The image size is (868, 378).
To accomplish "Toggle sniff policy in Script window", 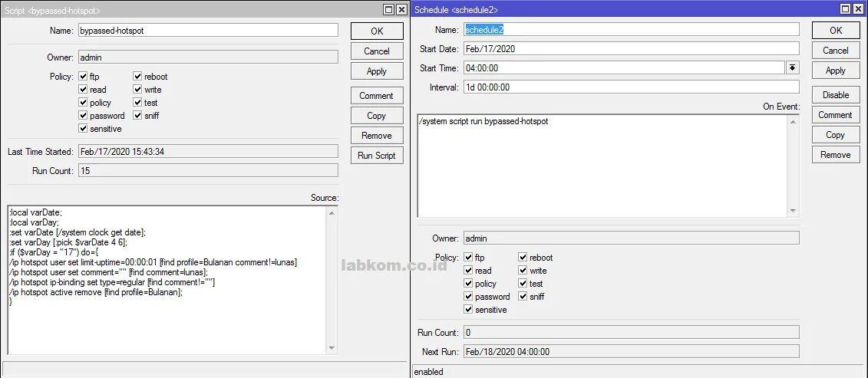I will click(137, 116).
